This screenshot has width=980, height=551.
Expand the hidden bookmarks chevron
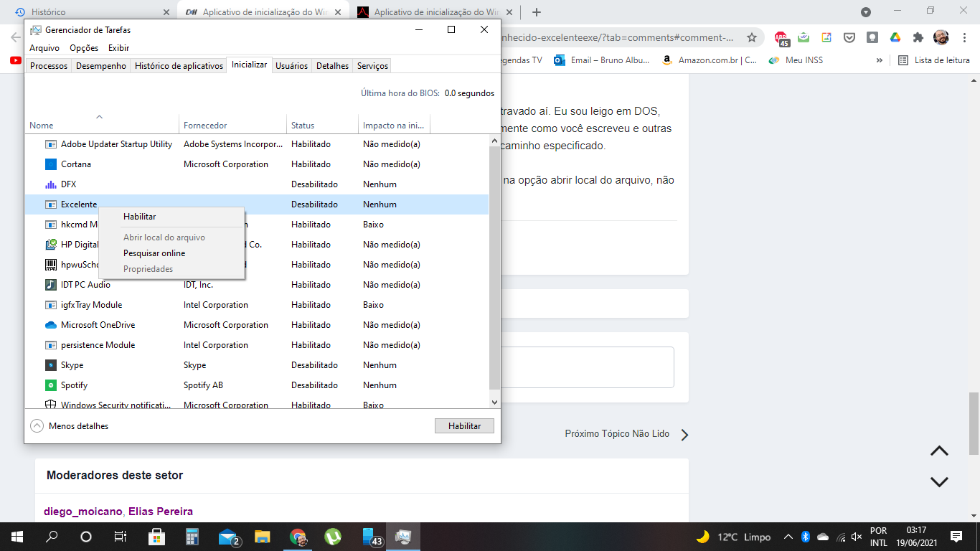tap(880, 60)
